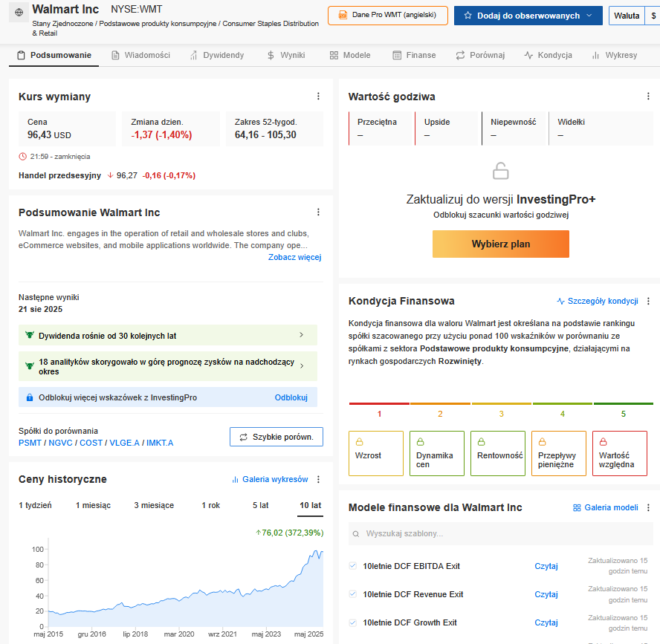Click the yellow segment 3 of health scale

[501, 404]
